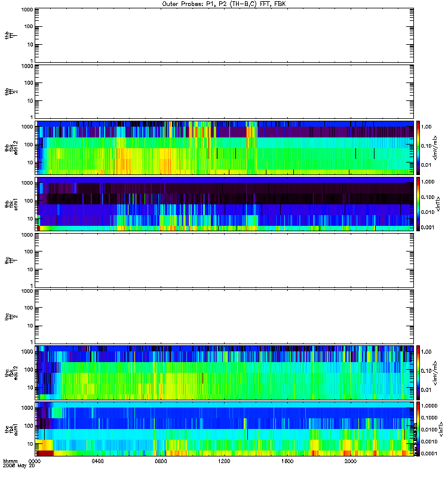
Task: Click the 1.000 value on thb scm1 color bar
Action: coord(428,182)
